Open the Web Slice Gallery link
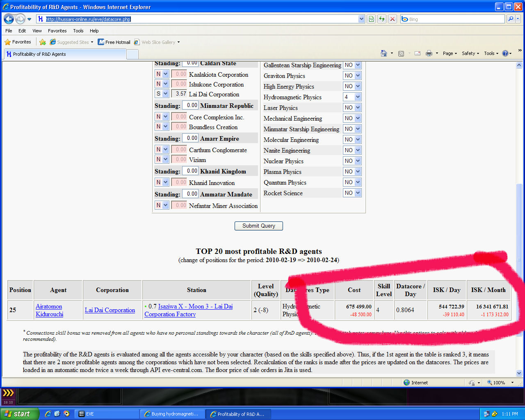The height and width of the screenshot is (420, 525). click(x=157, y=42)
